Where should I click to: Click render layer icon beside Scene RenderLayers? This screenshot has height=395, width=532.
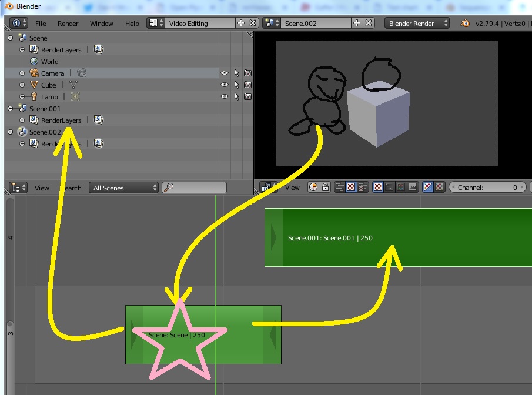tap(98, 49)
